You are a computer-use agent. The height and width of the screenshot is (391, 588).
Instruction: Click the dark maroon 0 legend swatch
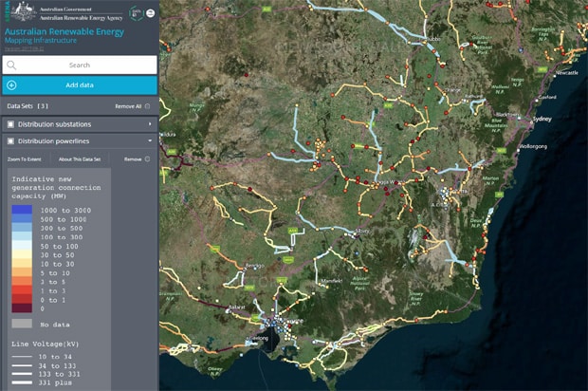pyautogui.click(x=22, y=308)
